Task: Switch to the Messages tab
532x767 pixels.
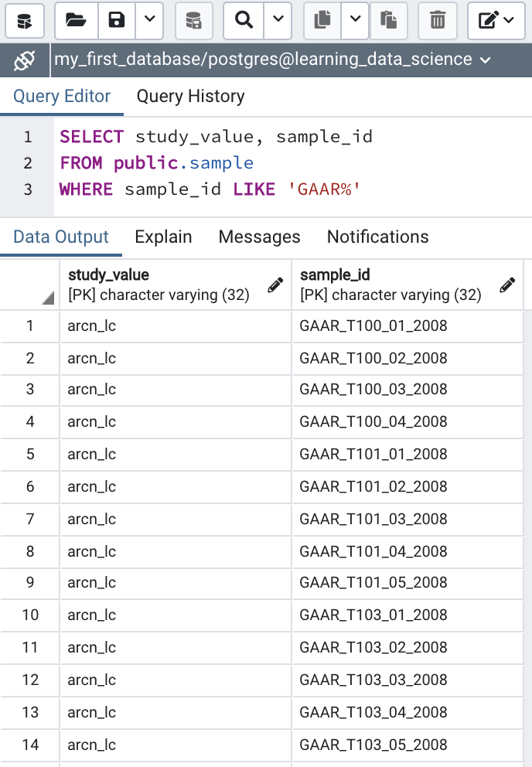Action: 259,237
